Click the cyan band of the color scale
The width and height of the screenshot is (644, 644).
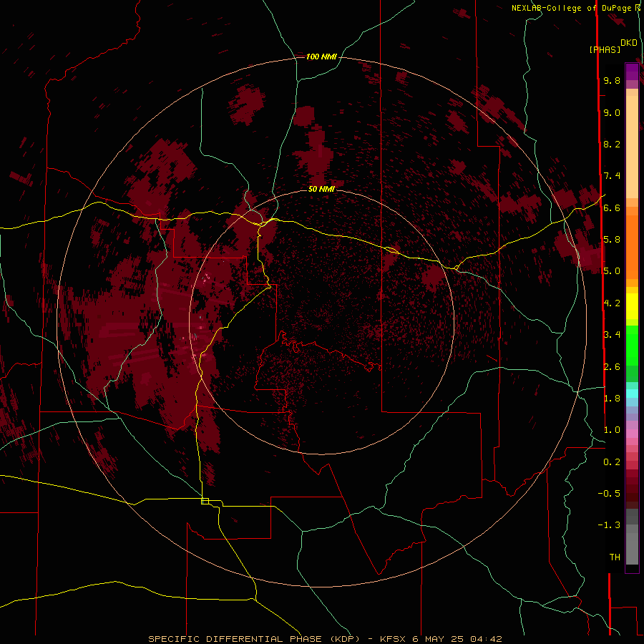coord(632,394)
